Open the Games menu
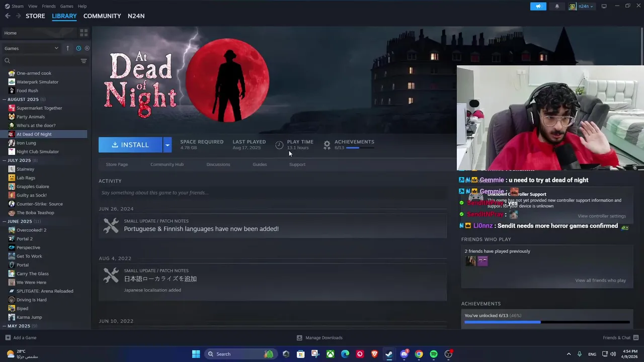The image size is (644, 362). tap(66, 6)
